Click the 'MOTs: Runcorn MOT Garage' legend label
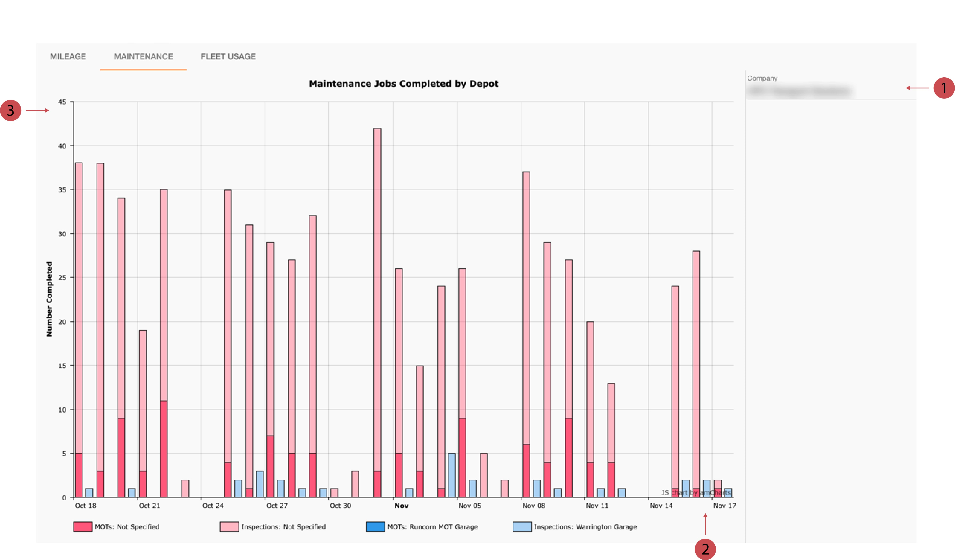Viewport: 955px width, 560px height. [432, 527]
